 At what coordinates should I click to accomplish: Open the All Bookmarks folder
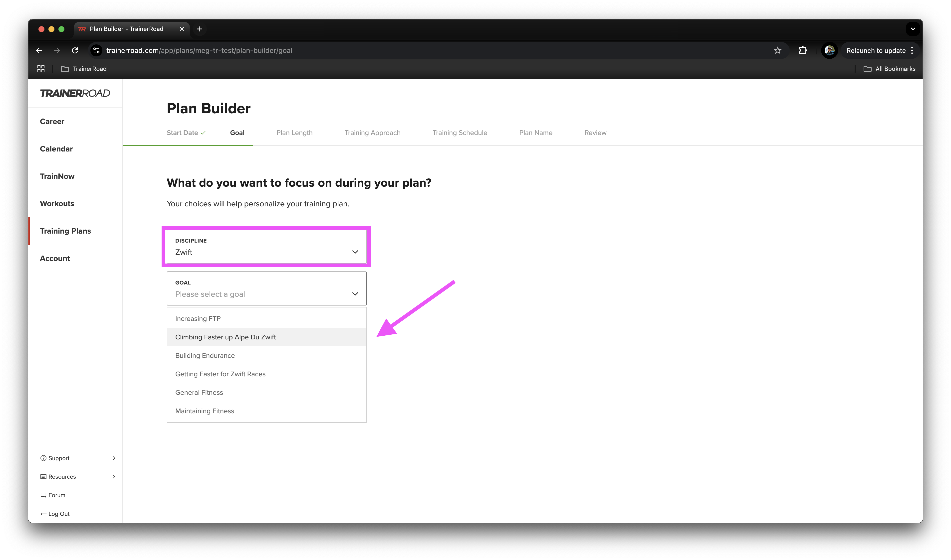tap(889, 69)
